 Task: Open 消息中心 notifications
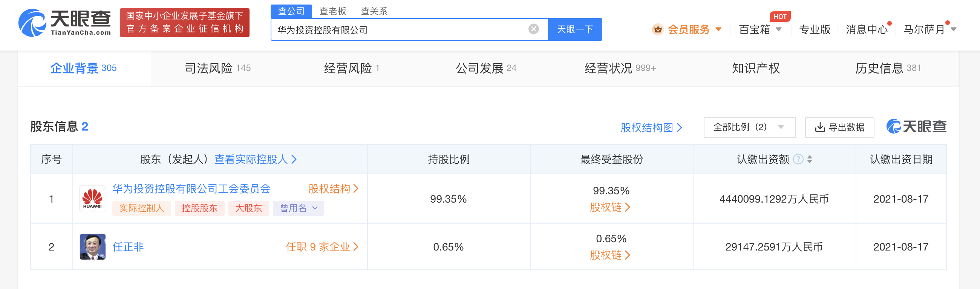pyautogui.click(x=866, y=29)
